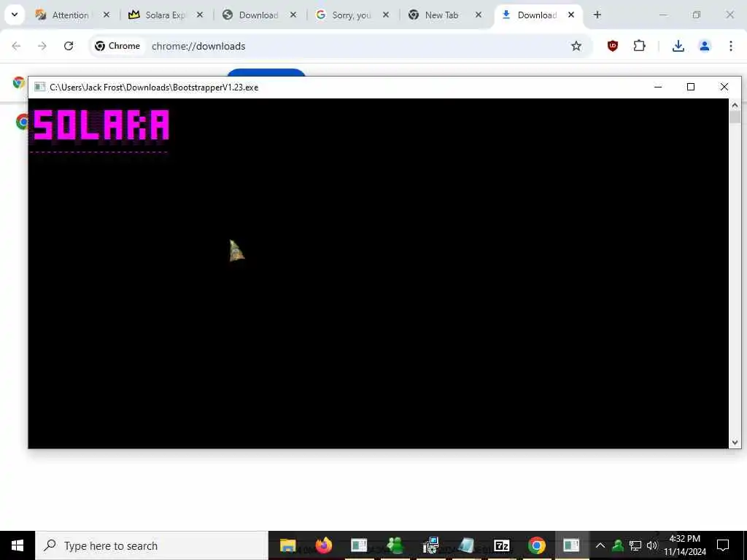Image resolution: width=747 pixels, height=560 pixels.
Task: Bookmark this page with the star icon
Action: click(576, 46)
